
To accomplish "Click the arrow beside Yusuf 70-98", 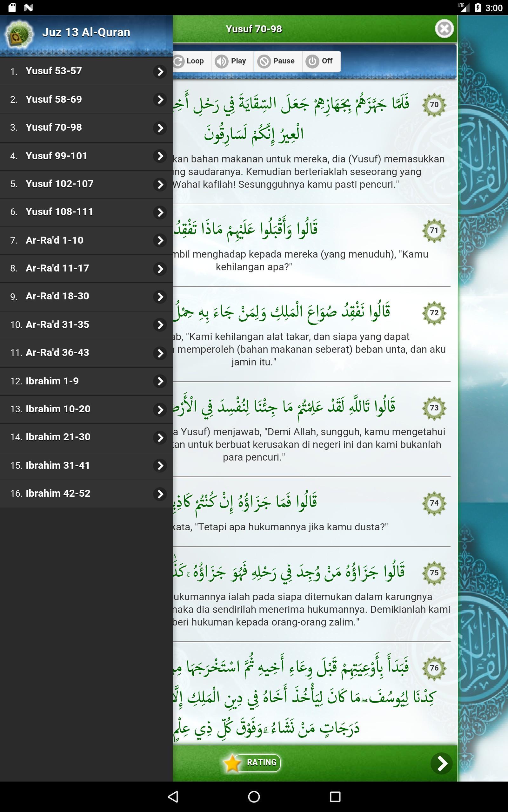I will coord(160,128).
